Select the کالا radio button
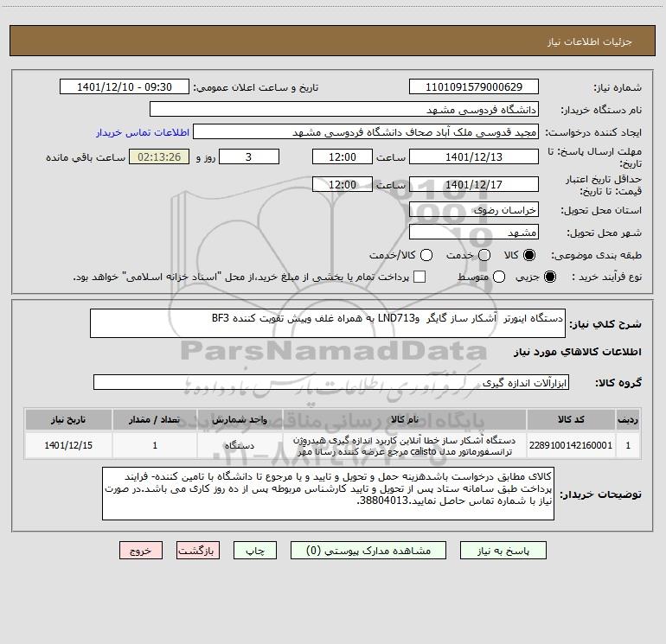Viewport: 666px width, 644px height. (529, 255)
